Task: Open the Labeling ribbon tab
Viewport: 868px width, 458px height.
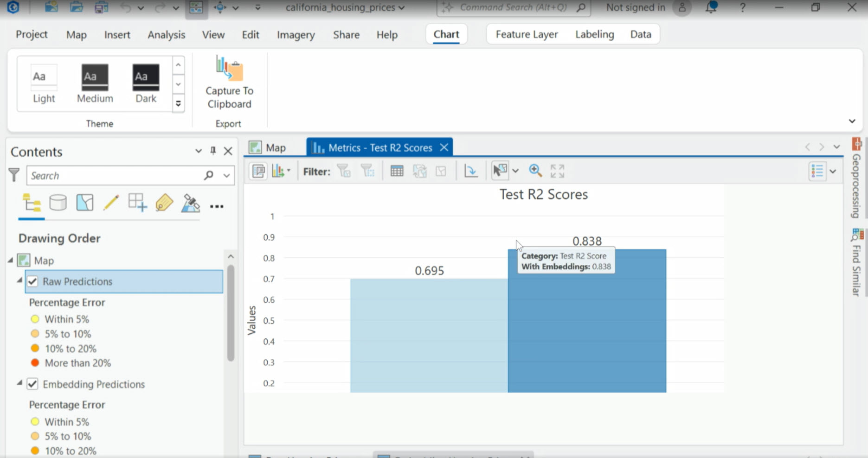Action: (594, 34)
